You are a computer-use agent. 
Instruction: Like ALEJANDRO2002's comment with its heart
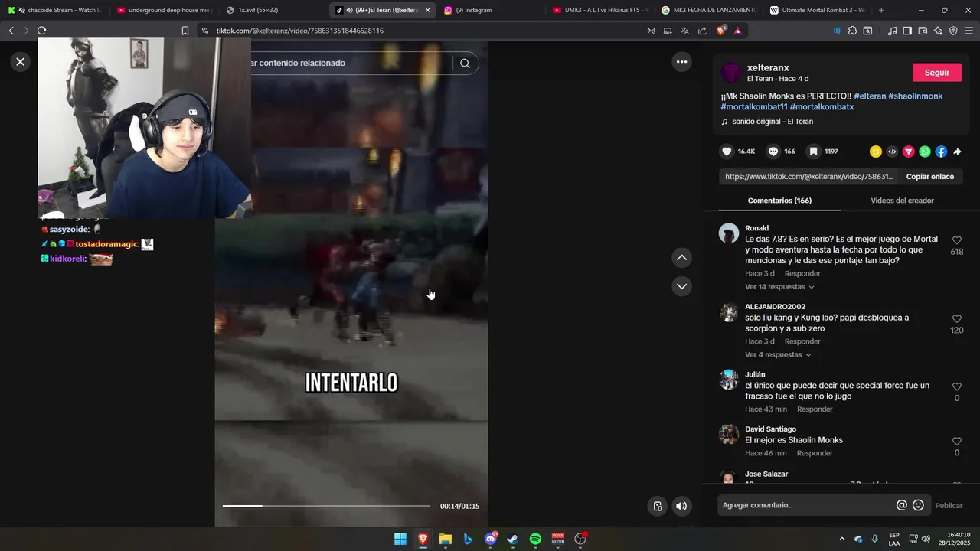point(957,319)
